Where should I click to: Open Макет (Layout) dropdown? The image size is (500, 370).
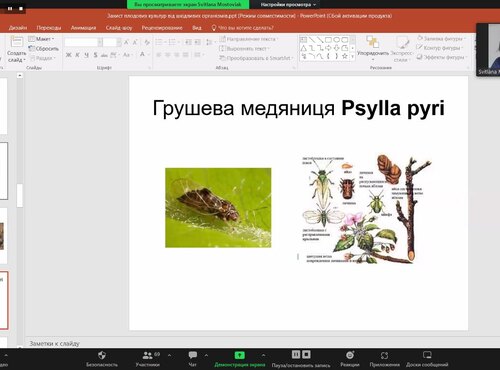point(42,39)
